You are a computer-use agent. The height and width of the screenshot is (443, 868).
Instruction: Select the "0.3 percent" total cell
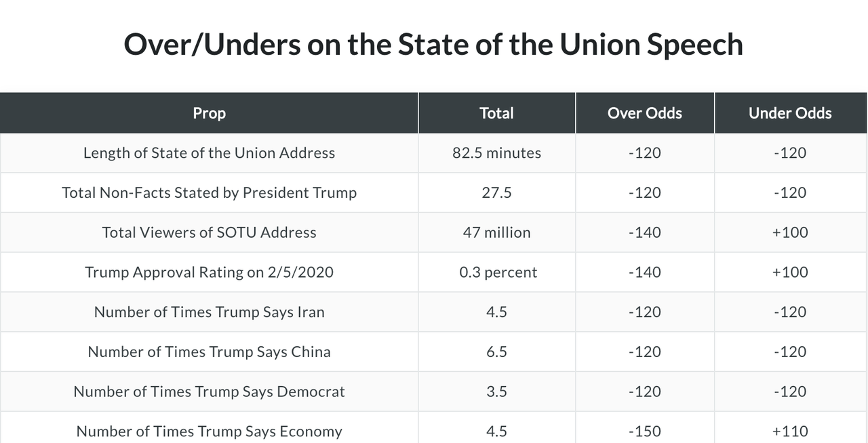(498, 272)
